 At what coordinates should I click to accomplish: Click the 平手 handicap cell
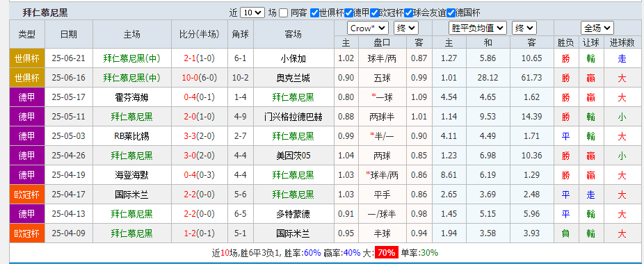pyautogui.click(x=382, y=195)
